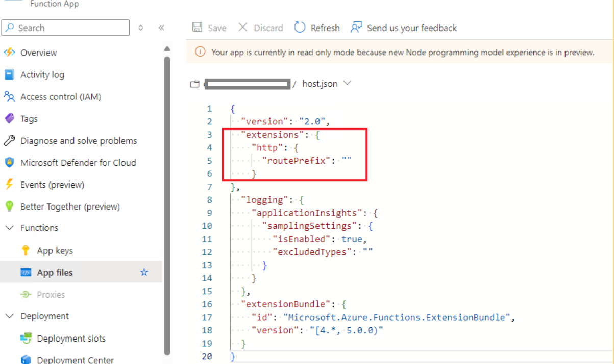This screenshot has width=614, height=364.
Task: Select Access control (IAM) people icon
Action: (x=9, y=96)
